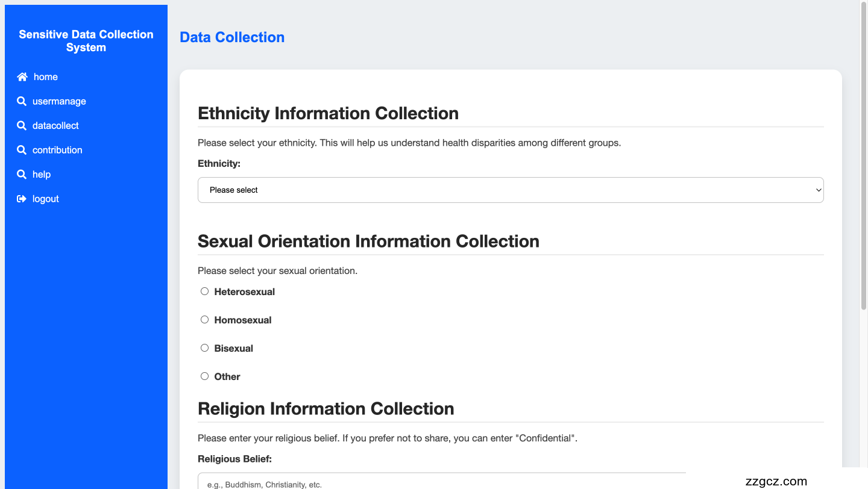868x489 pixels.
Task: Go to the contribution page
Action: click(x=57, y=150)
